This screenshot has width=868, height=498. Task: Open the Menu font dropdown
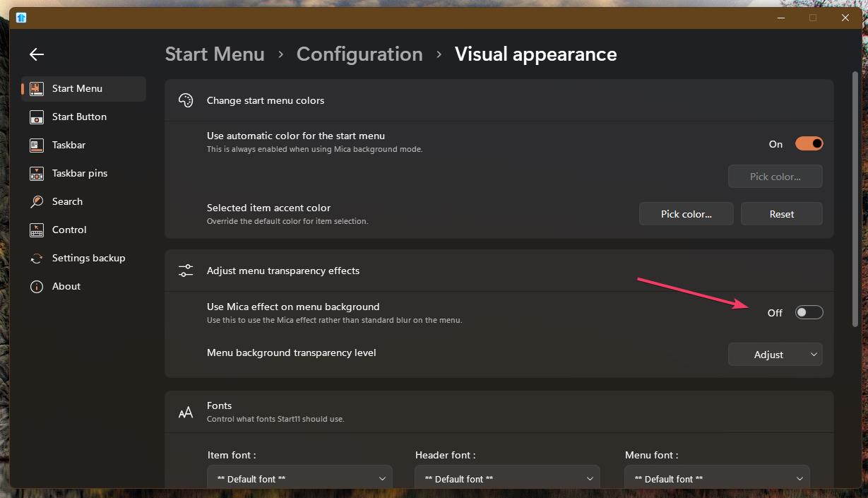pos(717,479)
